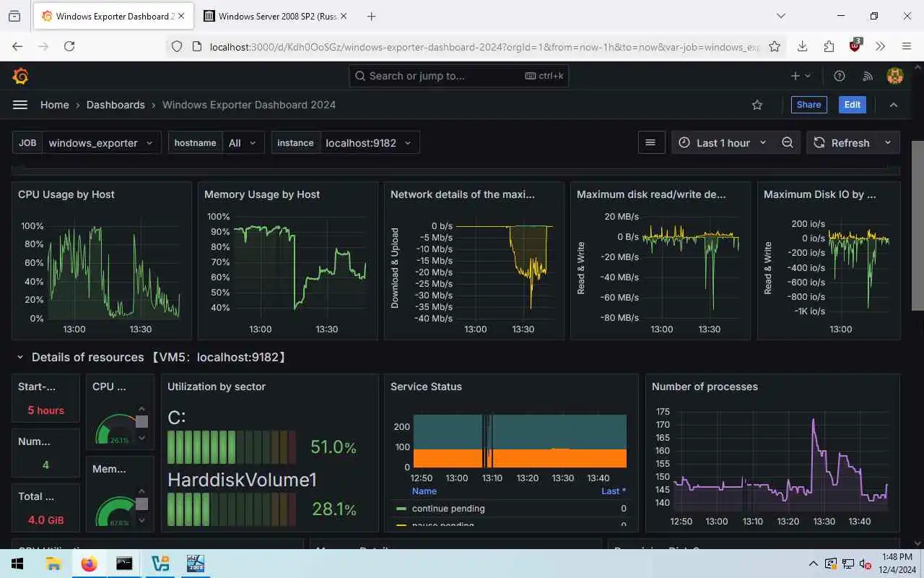Open Memory Usage by Host panel title
The width and height of the screenshot is (924, 578).
point(262,194)
